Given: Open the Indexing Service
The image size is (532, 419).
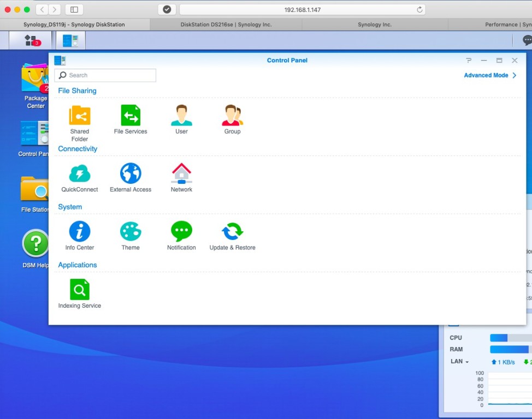Looking at the screenshot, I should pyautogui.click(x=80, y=294).
